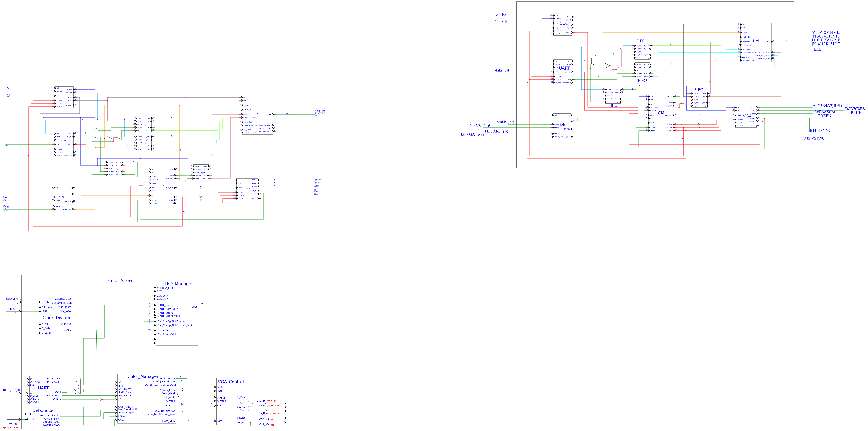868x431 pixels.
Task: Click the btnUART H6 input label
Action: click(x=496, y=131)
